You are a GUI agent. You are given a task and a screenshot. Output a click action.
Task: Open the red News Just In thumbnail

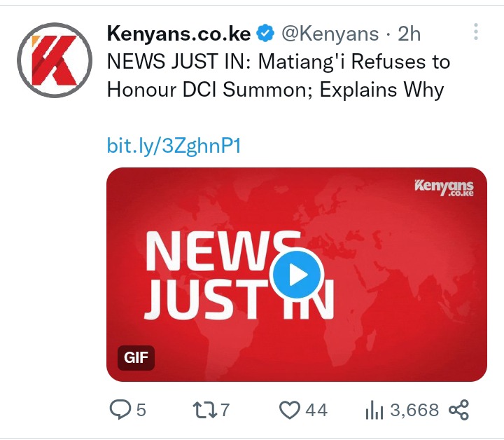[x=297, y=275]
